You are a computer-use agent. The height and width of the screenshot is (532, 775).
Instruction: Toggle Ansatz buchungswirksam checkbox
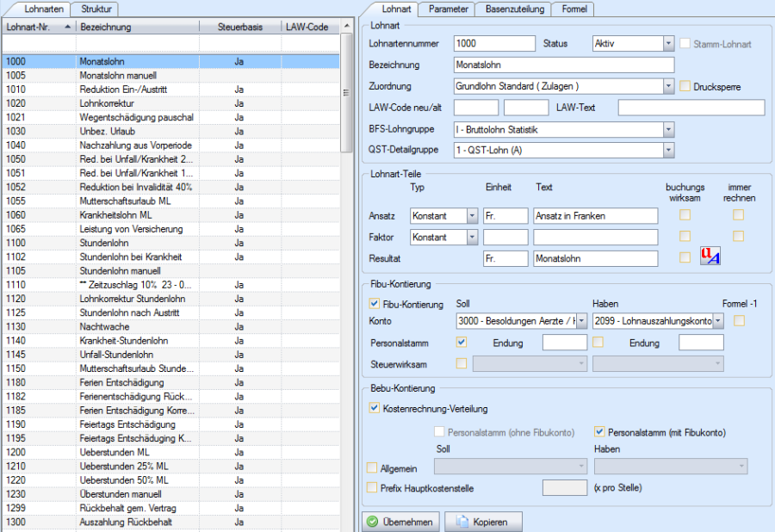click(x=685, y=215)
